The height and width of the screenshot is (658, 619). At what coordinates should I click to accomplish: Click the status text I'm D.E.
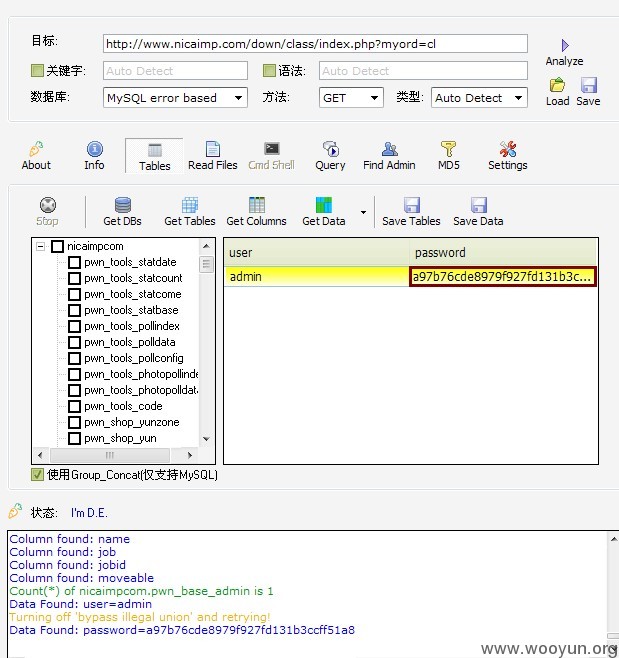89,513
